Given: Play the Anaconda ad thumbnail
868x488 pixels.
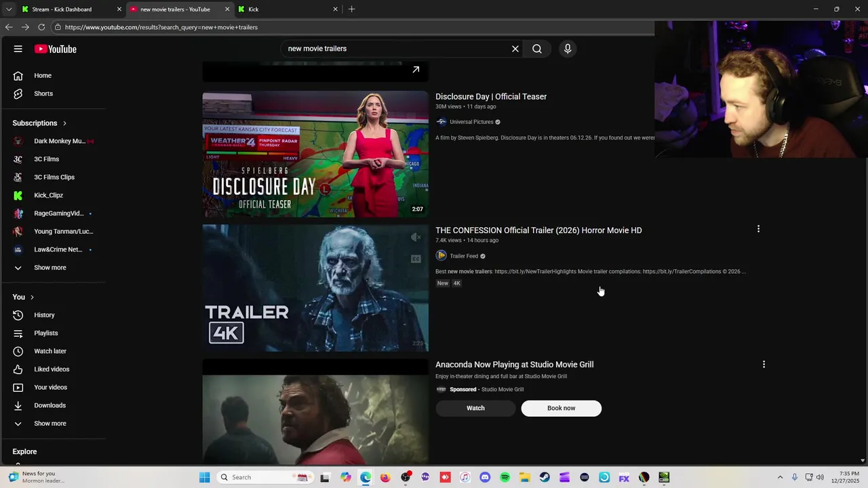Looking at the screenshot, I should point(315,412).
